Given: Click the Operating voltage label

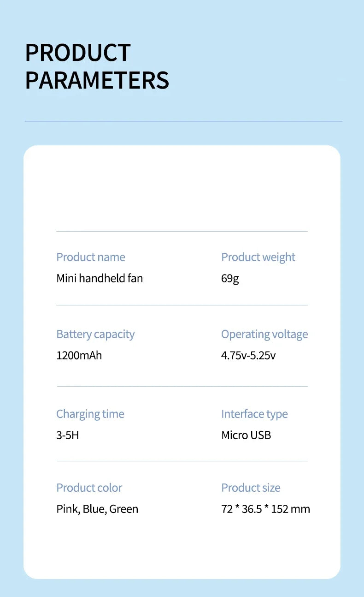Looking at the screenshot, I should click(264, 334).
